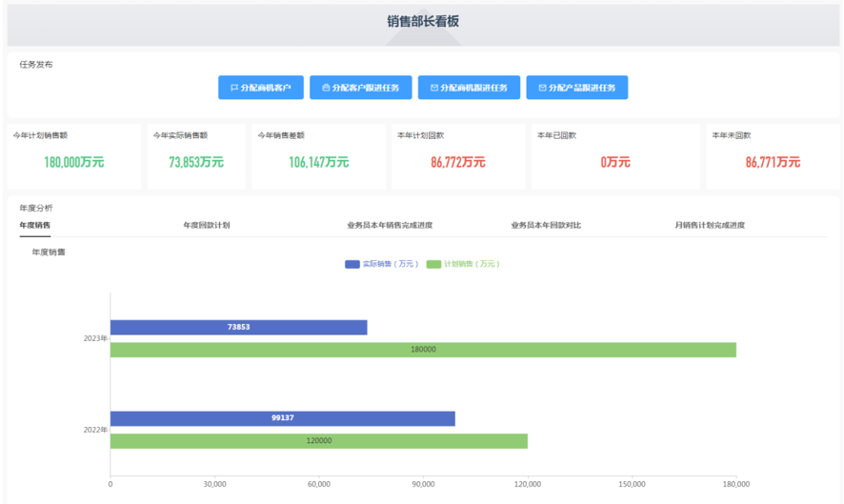
Task: Select the 年度销售 tab
Action: tap(35, 226)
